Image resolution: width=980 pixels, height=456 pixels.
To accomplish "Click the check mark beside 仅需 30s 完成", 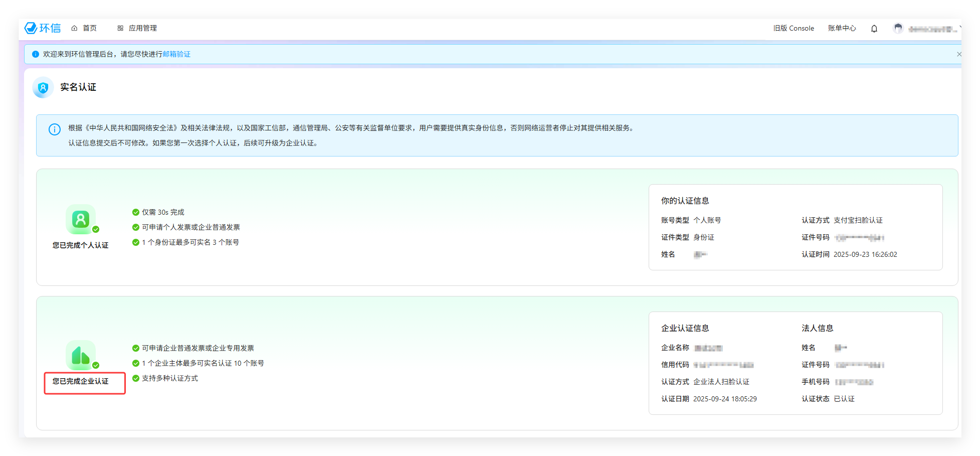I will 136,212.
